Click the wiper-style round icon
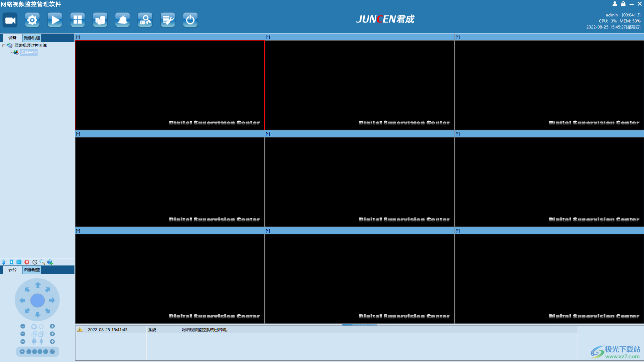 pos(52,352)
